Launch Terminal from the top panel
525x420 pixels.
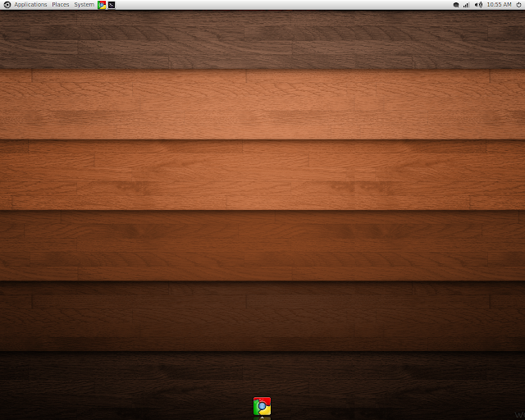(112, 5)
